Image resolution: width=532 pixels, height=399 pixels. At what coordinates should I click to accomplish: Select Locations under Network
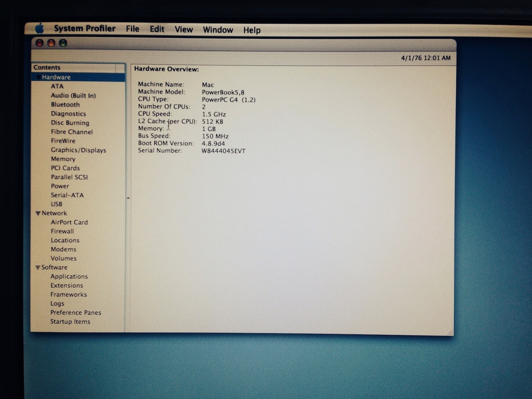[x=65, y=241]
